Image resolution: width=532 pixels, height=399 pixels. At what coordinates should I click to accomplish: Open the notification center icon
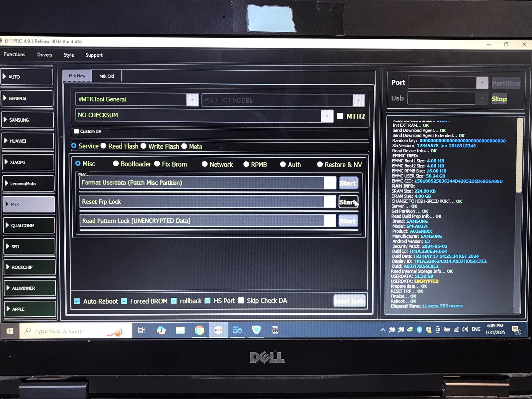(x=515, y=330)
